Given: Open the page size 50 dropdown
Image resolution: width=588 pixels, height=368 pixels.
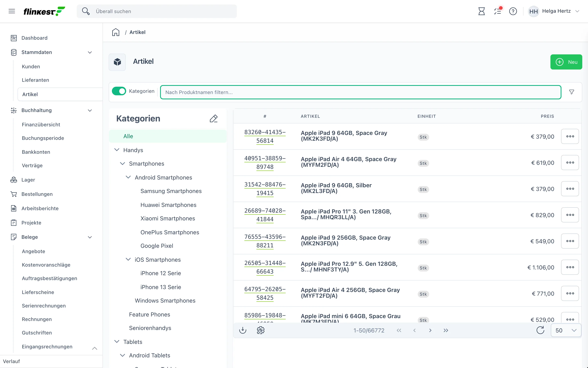Looking at the screenshot, I should (x=566, y=330).
